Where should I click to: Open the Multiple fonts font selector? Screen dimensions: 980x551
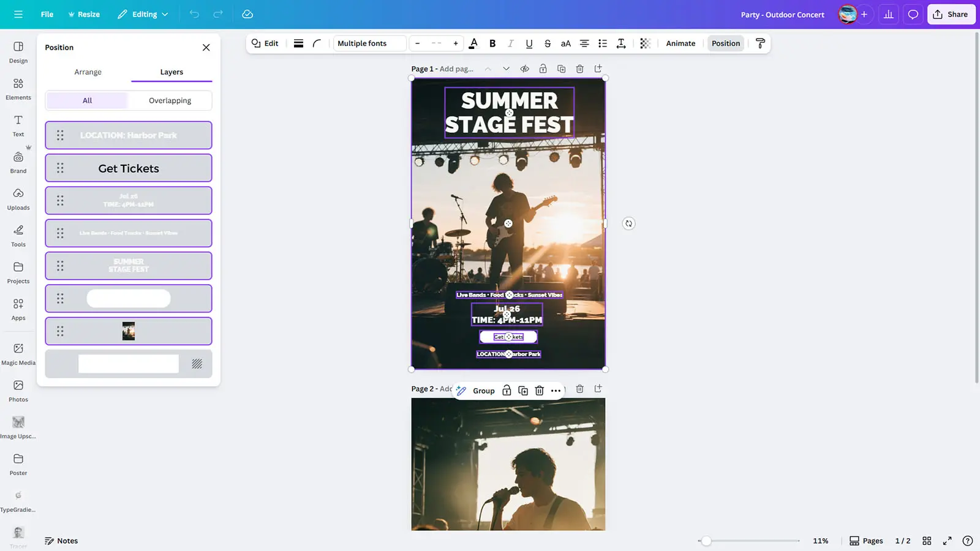[370, 43]
